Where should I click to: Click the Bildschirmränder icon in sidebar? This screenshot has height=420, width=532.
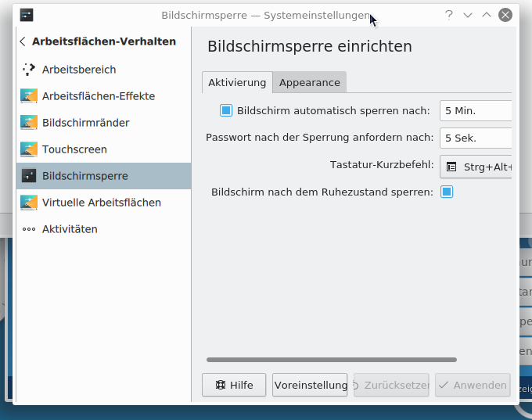pyautogui.click(x=29, y=123)
